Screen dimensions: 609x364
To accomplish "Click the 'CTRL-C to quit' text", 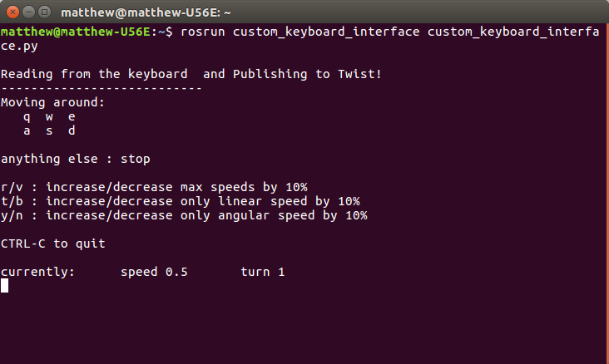I will coord(52,243).
